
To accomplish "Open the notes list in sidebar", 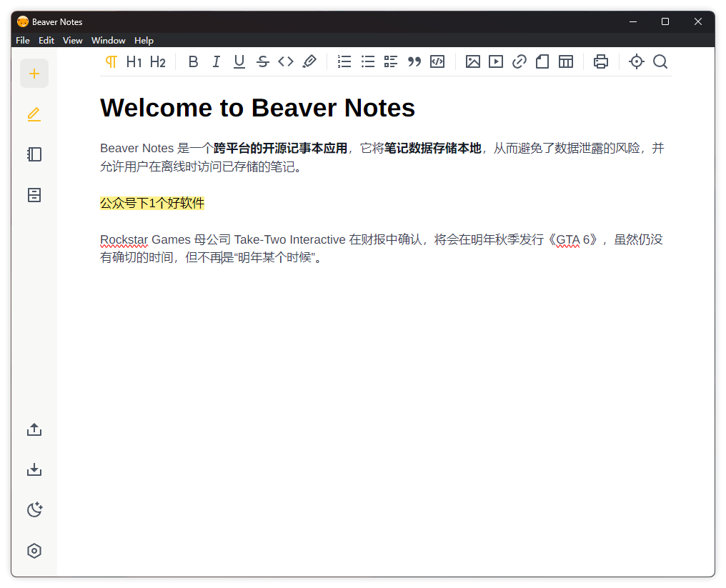I will click(x=34, y=154).
